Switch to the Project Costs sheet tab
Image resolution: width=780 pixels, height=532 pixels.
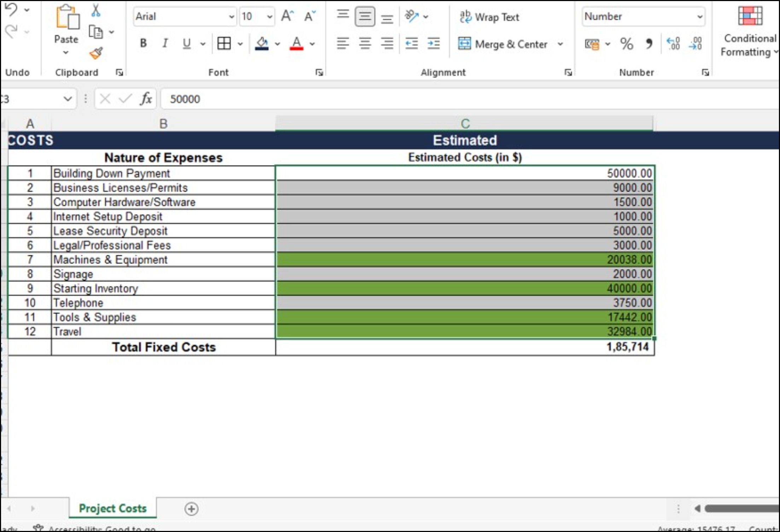(x=112, y=508)
